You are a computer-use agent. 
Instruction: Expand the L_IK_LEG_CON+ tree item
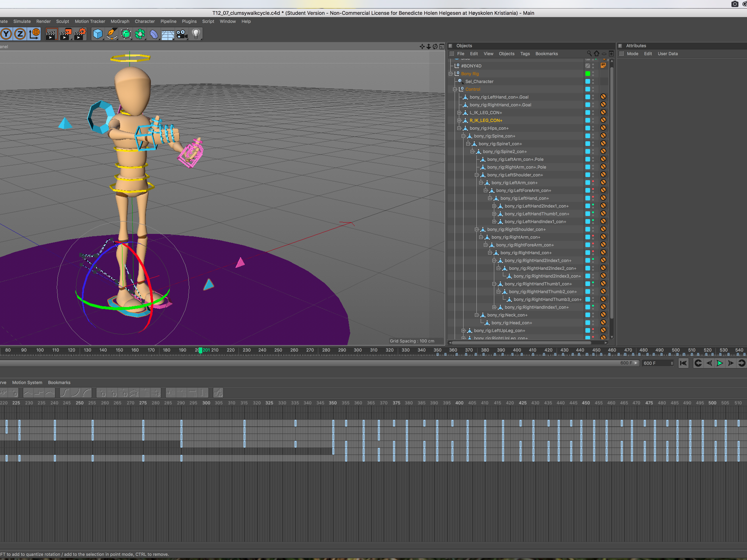coord(459,113)
